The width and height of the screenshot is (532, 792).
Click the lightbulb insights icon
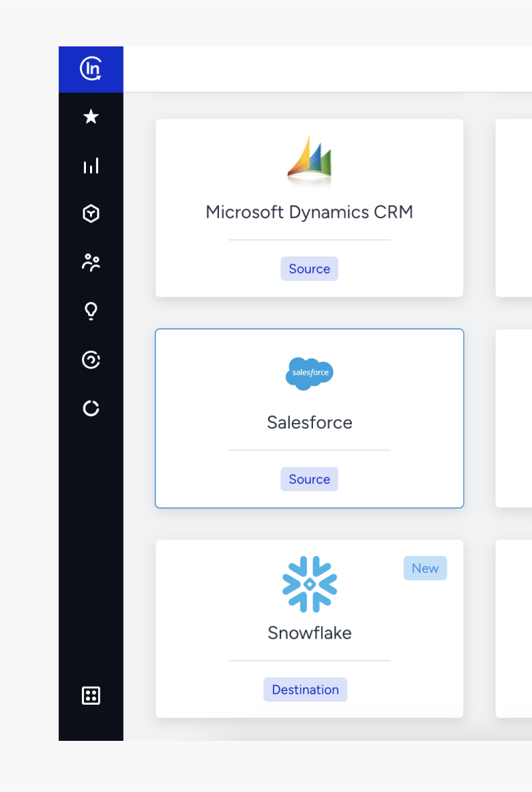click(x=91, y=311)
